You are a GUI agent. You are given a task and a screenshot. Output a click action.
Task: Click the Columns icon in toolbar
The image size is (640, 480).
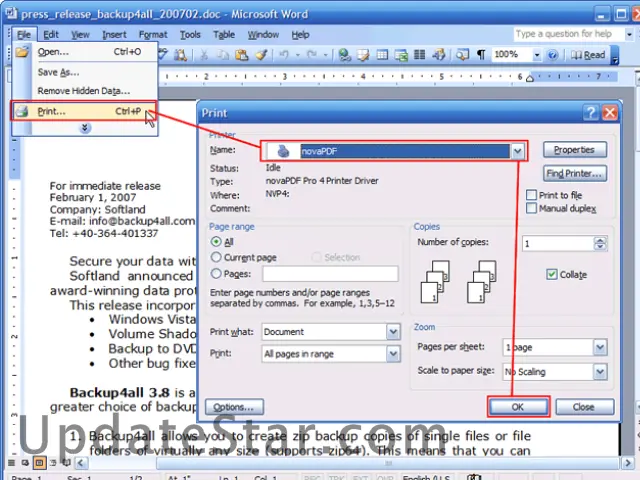pyautogui.click(x=420, y=55)
